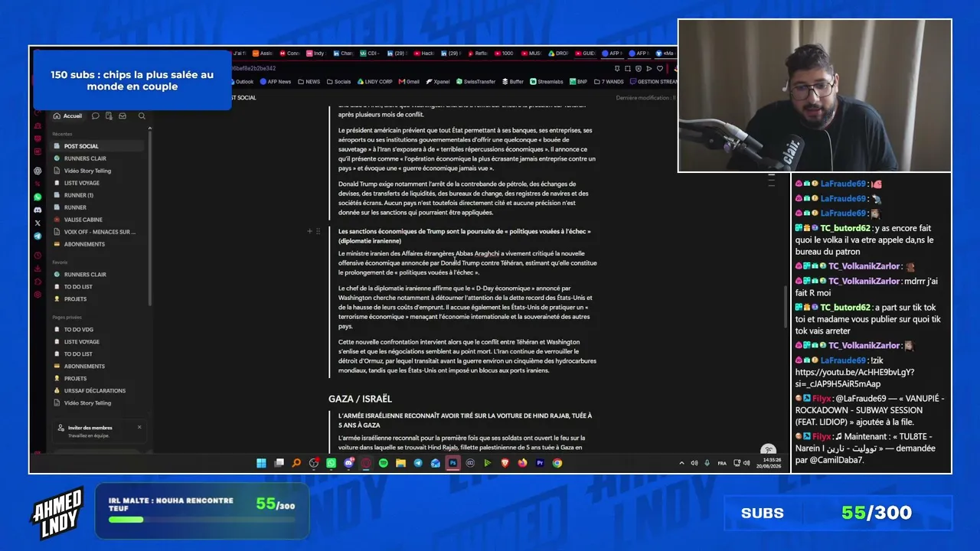Open Windows taskbar search magnifier

tap(296, 463)
